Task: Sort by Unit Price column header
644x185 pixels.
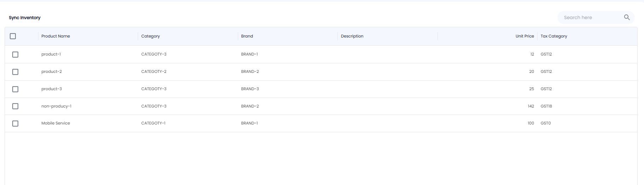Action: [x=525, y=36]
